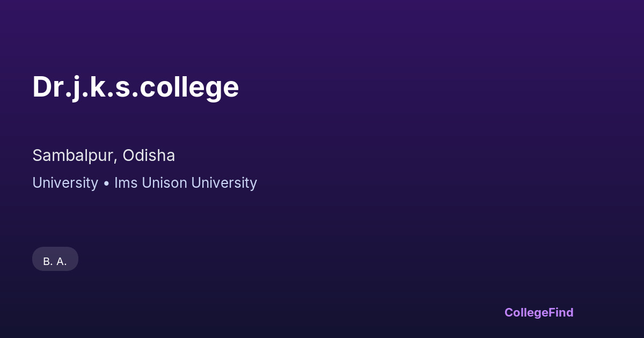Open the CollegeFind brand link
The width and height of the screenshot is (644, 338).
(x=539, y=312)
